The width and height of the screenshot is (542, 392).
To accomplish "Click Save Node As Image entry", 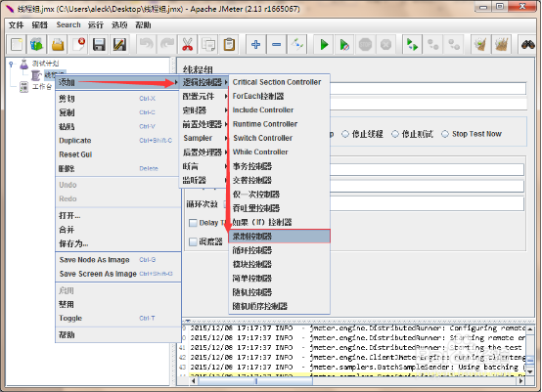I will [x=117, y=260].
